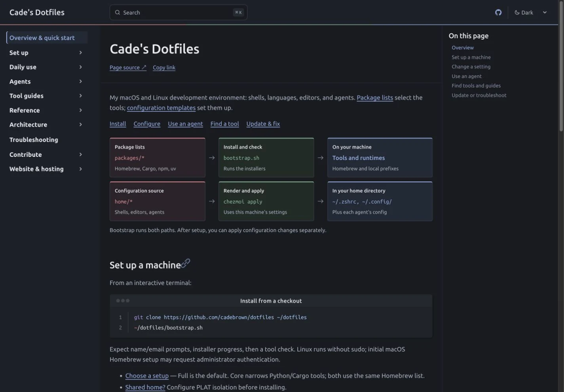Click the bootstrap.sh card text

click(x=241, y=158)
